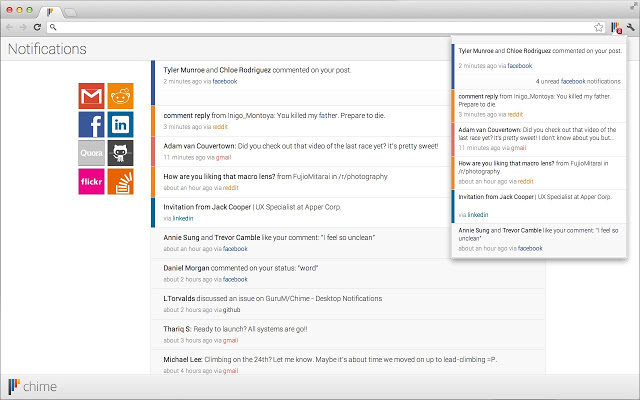Click popup reddit link under 'about an hour ago'
Image resolution: width=640 pixels, height=400 pixels.
(x=526, y=182)
